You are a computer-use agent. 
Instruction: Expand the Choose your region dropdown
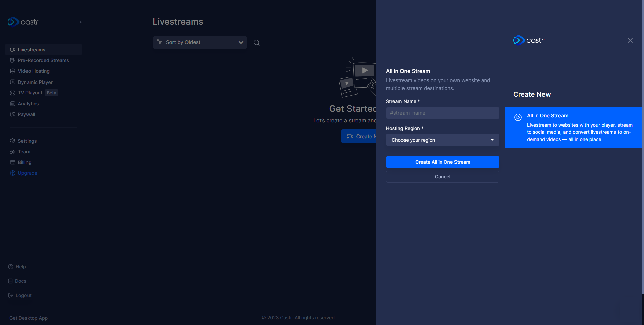(442, 140)
